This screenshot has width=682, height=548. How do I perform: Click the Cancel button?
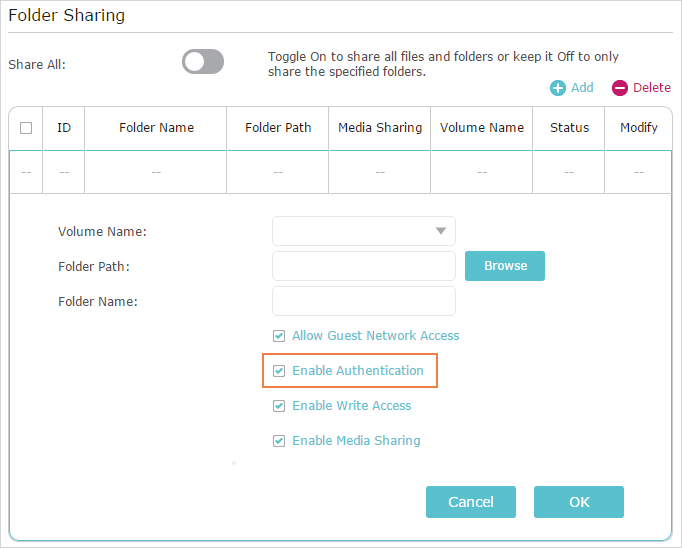point(471,502)
